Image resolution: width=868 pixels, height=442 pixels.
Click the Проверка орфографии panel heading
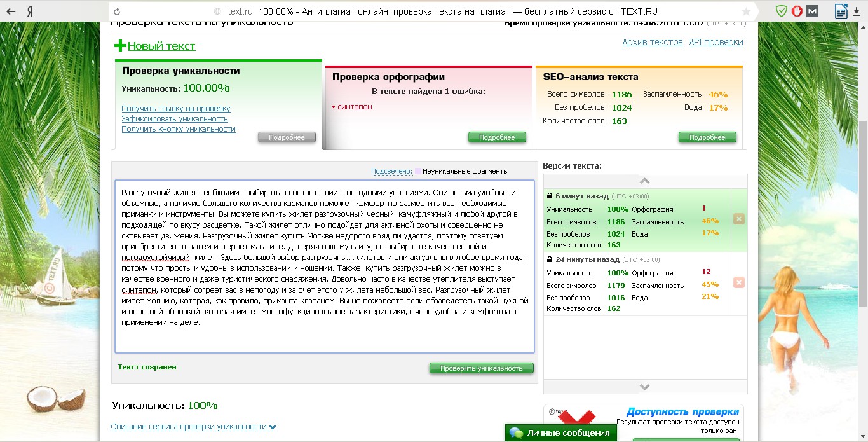(x=388, y=77)
